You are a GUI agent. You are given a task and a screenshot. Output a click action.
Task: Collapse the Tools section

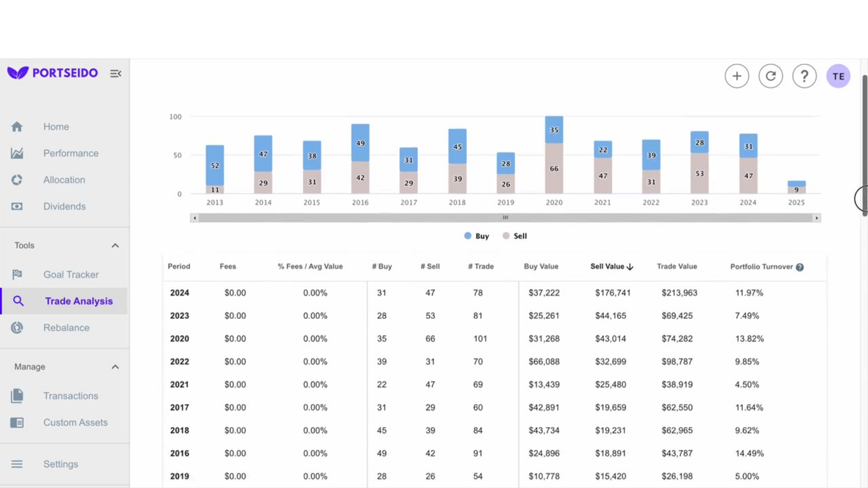pyautogui.click(x=115, y=245)
